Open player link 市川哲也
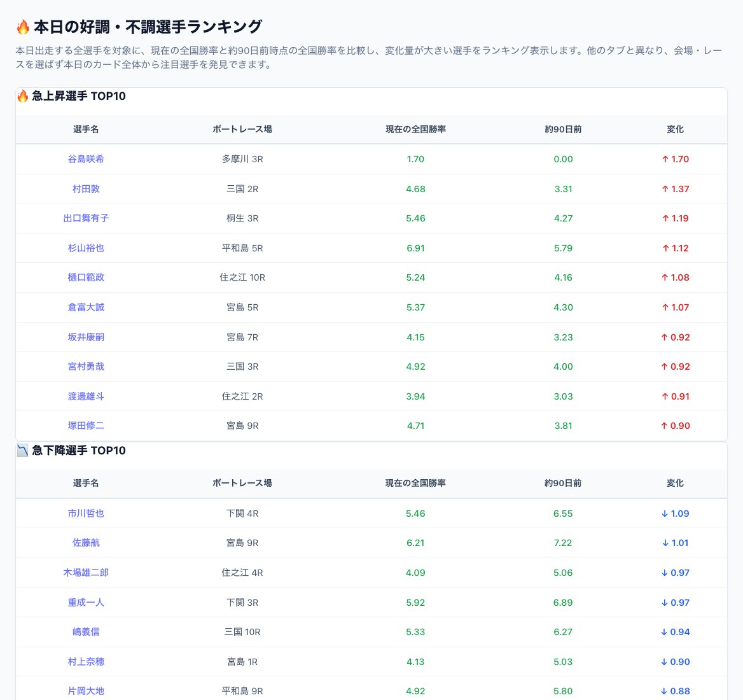Viewport: 743px width, 700px height. coord(86,514)
